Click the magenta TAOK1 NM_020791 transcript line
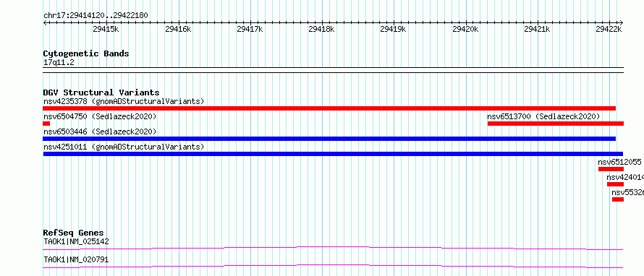The image size is (644, 276). (x=333, y=266)
